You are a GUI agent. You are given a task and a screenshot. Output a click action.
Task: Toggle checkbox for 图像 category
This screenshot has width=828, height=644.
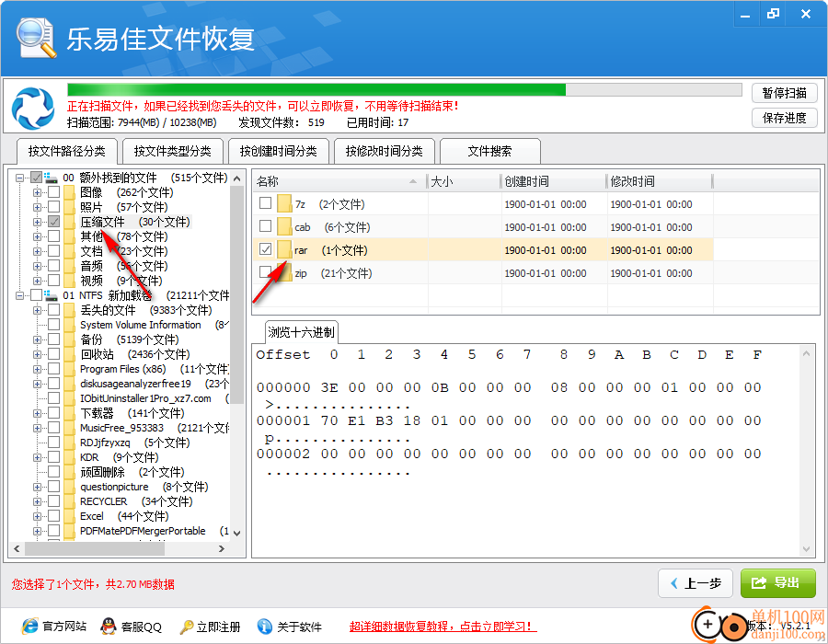54,191
